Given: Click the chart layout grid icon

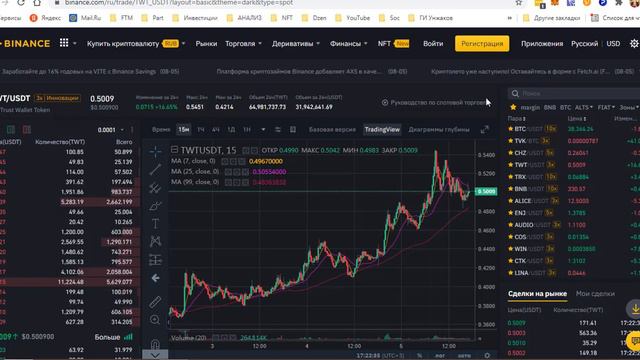Looking at the screenshot, I should point(293,130).
